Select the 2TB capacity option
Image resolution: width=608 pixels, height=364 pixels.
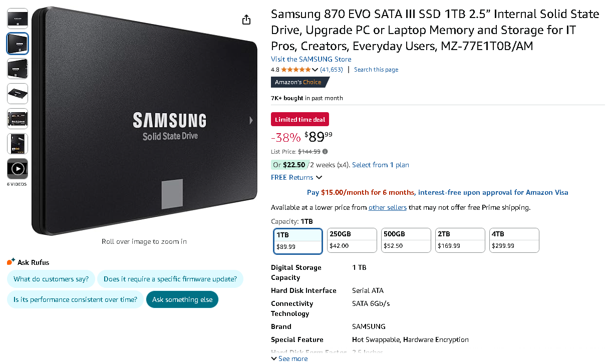[460, 240]
